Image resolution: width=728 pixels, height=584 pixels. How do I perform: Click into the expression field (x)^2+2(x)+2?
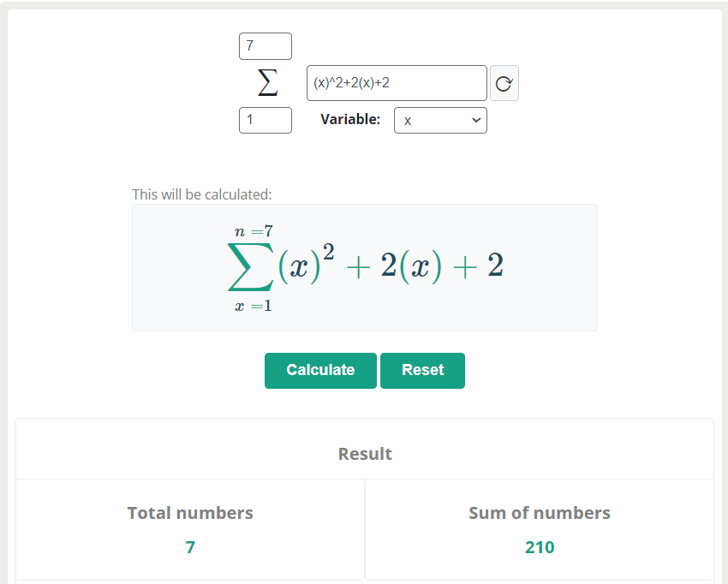[397, 83]
